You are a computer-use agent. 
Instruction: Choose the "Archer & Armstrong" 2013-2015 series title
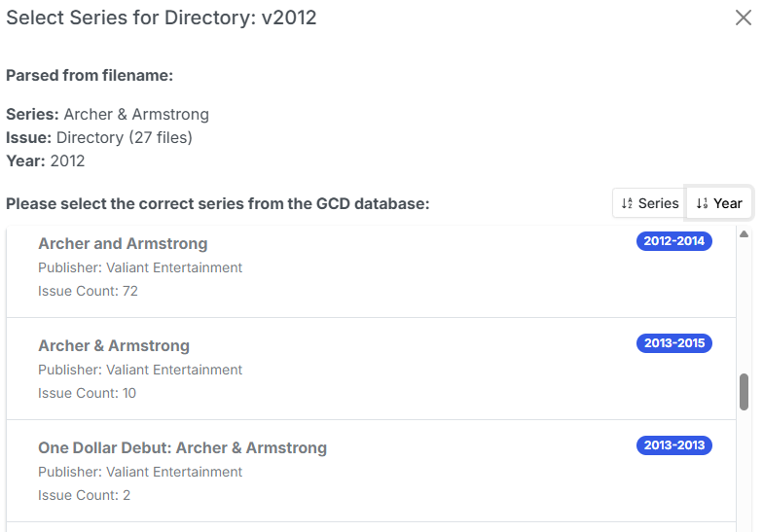click(114, 345)
